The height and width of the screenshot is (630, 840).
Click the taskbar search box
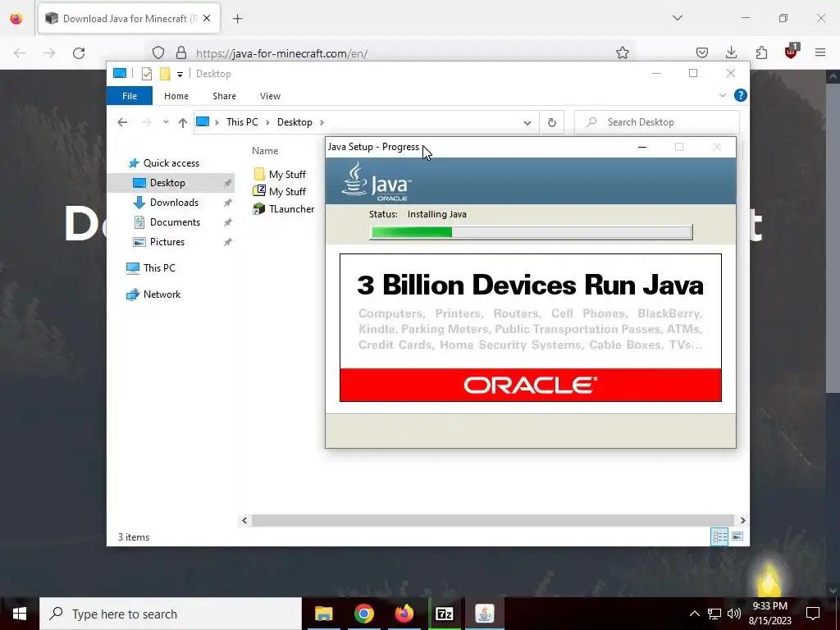171,614
